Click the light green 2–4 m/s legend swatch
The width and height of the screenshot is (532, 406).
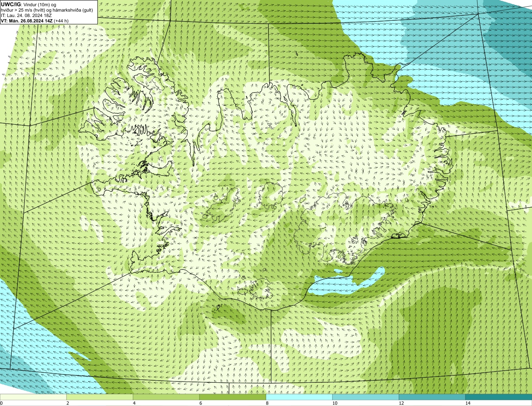100,397
